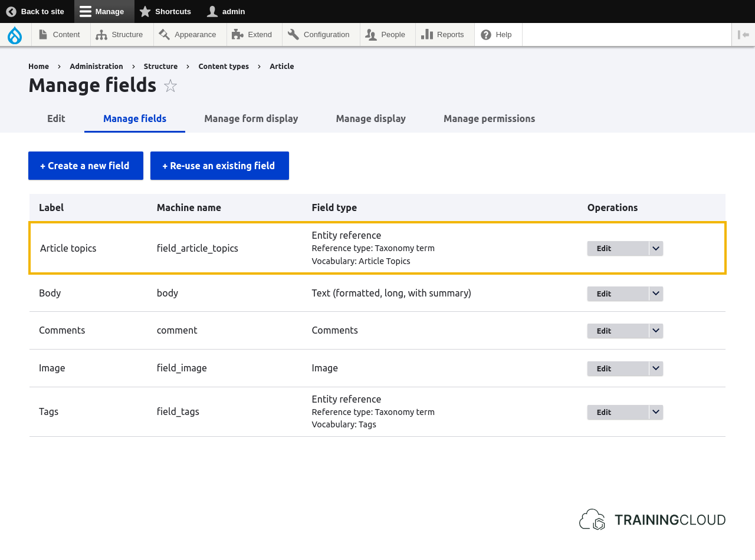The height and width of the screenshot is (560, 755).
Task: Edit the Tags field
Action: point(618,412)
